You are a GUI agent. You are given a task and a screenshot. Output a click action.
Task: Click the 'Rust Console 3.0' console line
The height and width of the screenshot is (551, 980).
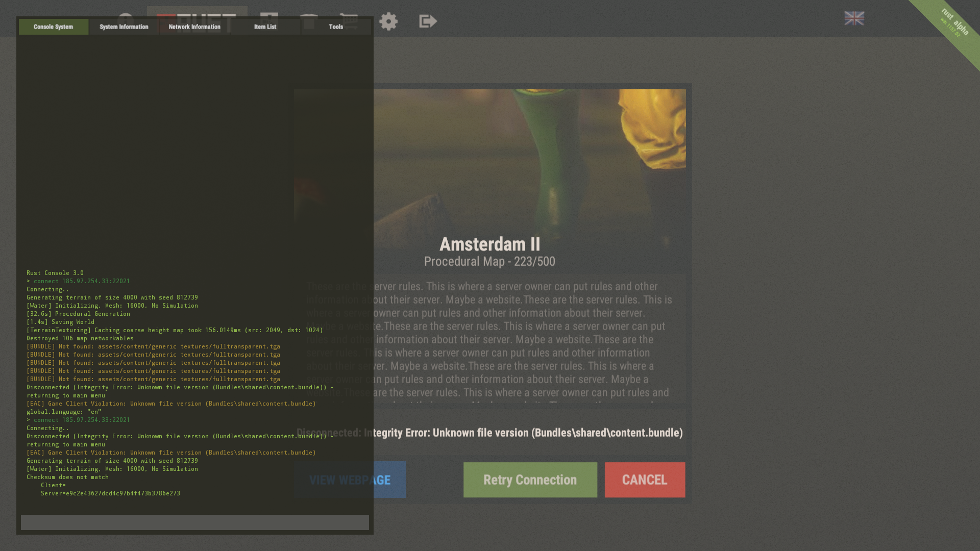tap(55, 273)
